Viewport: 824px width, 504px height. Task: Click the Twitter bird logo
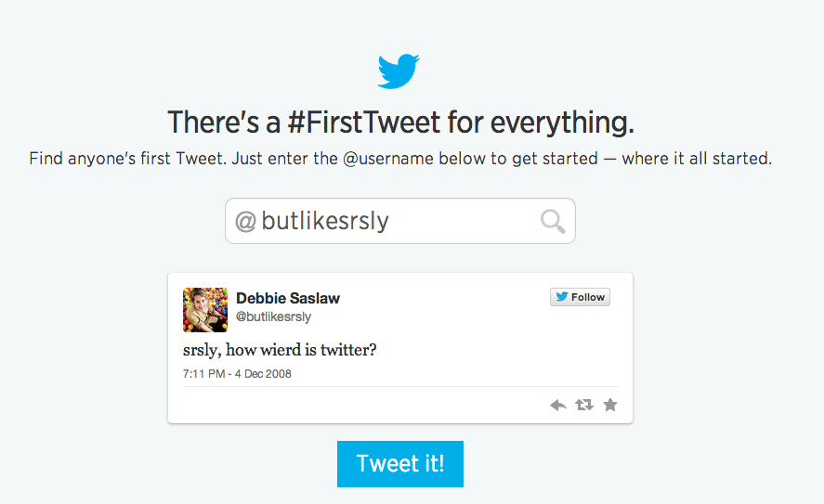[x=399, y=71]
